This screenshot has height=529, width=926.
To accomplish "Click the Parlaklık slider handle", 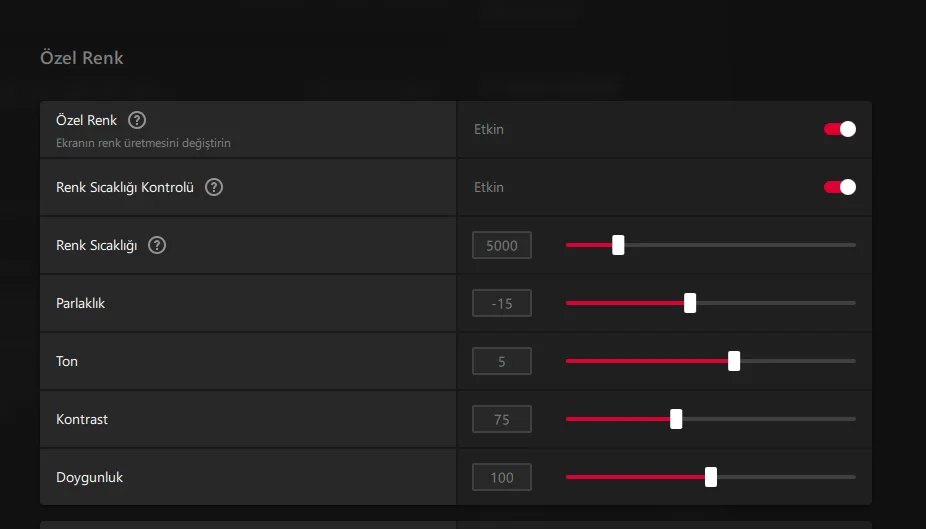I will pyautogui.click(x=690, y=303).
